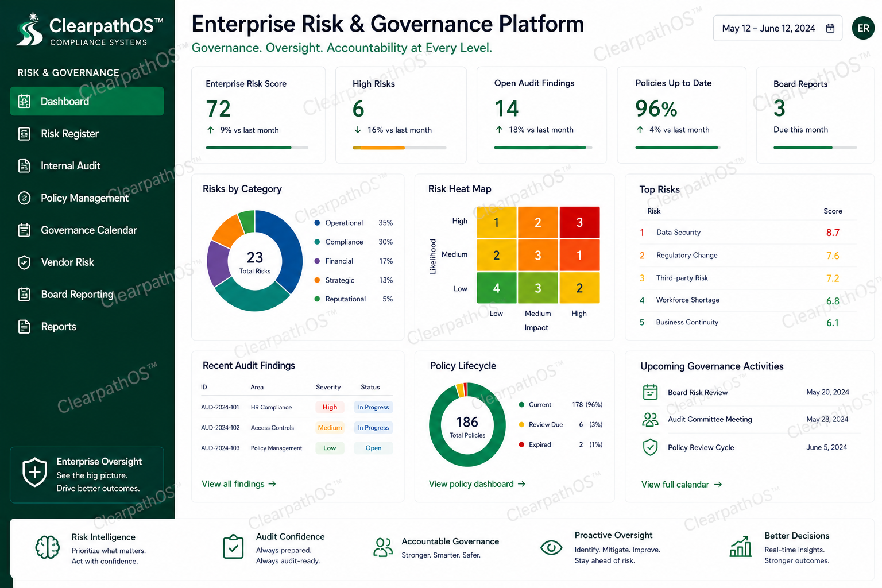Open the May 12 – June 12 date picker
Viewport: 882px width, 588px height.
[777, 28]
